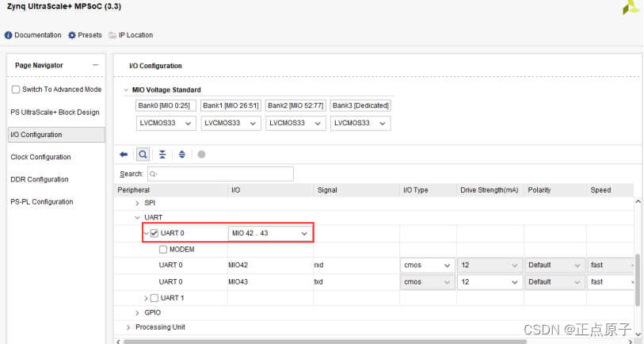The width and height of the screenshot is (644, 344).
Task: Enable the UART 1 checkbox
Action: point(154,298)
